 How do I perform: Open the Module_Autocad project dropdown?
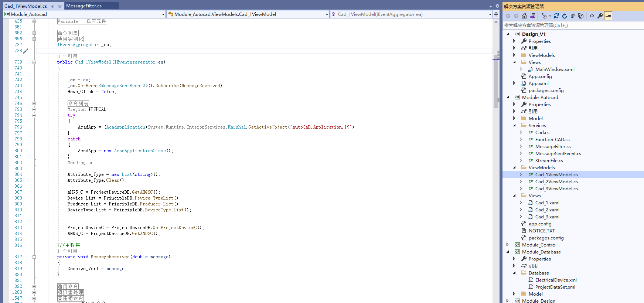163,14
